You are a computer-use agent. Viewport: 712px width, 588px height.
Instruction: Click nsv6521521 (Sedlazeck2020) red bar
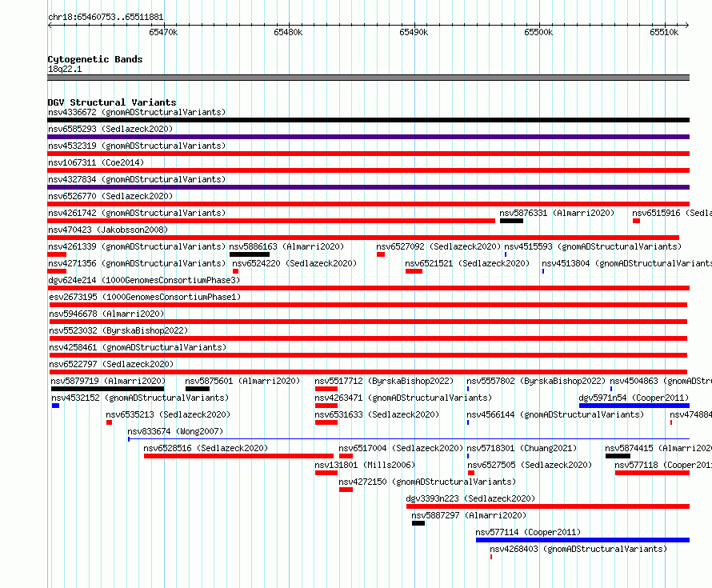[414, 271]
